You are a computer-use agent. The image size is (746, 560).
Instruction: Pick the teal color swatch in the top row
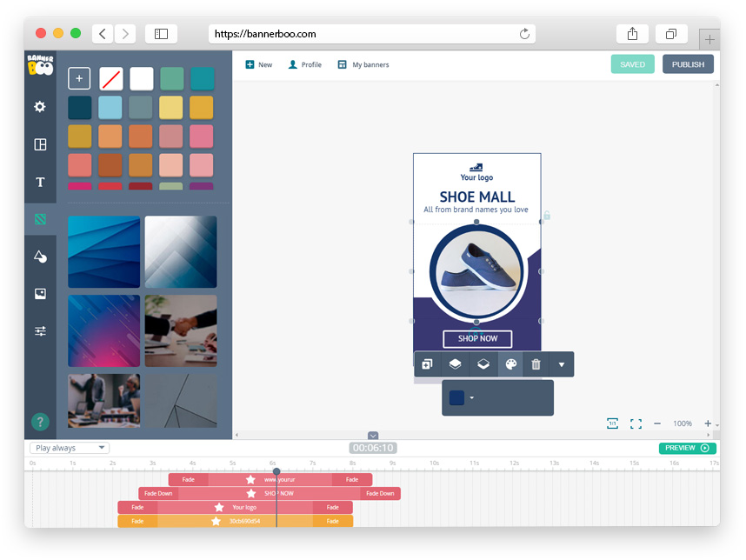(203, 78)
